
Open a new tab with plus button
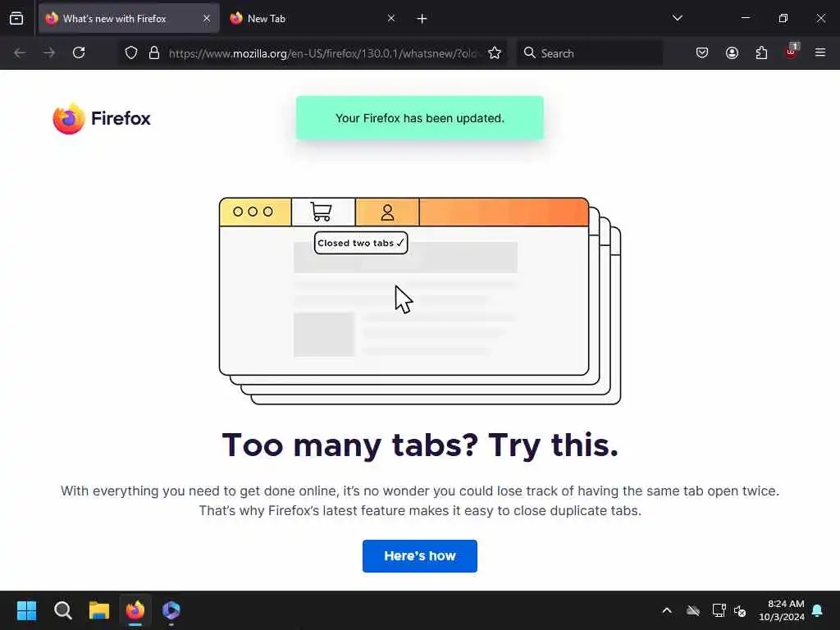pyautogui.click(x=422, y=19)
